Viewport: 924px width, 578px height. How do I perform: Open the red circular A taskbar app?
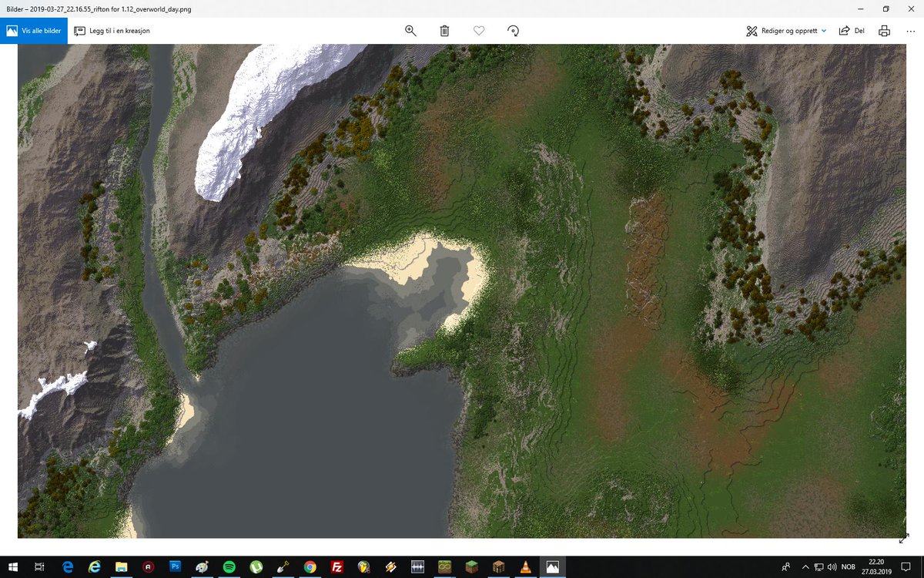click(148, 566)
